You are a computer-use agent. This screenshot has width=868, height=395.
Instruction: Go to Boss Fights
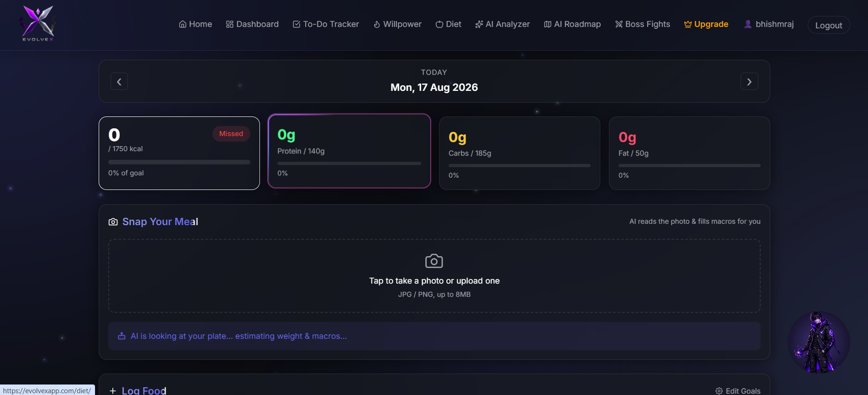[x=642, y=24]
